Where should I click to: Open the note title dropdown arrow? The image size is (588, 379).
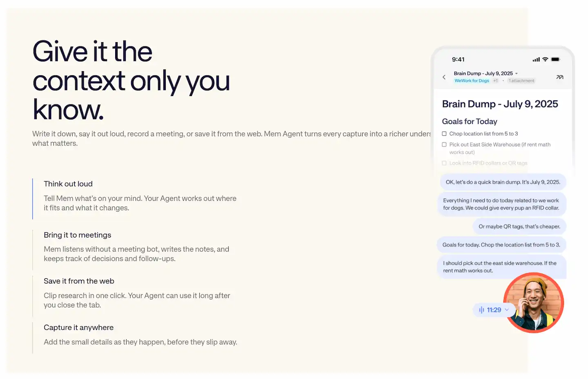pyautogui.click(x=517, y=74)
